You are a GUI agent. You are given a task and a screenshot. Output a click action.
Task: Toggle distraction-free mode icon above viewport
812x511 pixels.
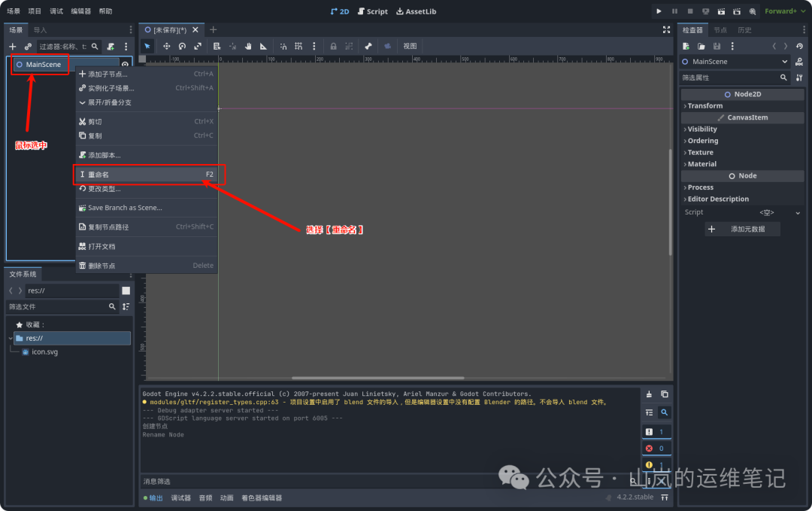click(666, 29)
